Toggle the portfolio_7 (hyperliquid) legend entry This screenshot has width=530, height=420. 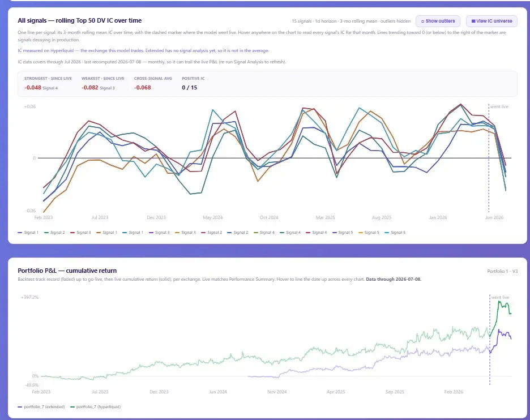coord(95,407)
